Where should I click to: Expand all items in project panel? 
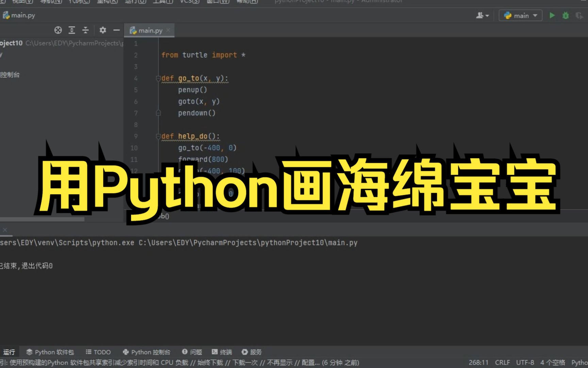point(72,30)
